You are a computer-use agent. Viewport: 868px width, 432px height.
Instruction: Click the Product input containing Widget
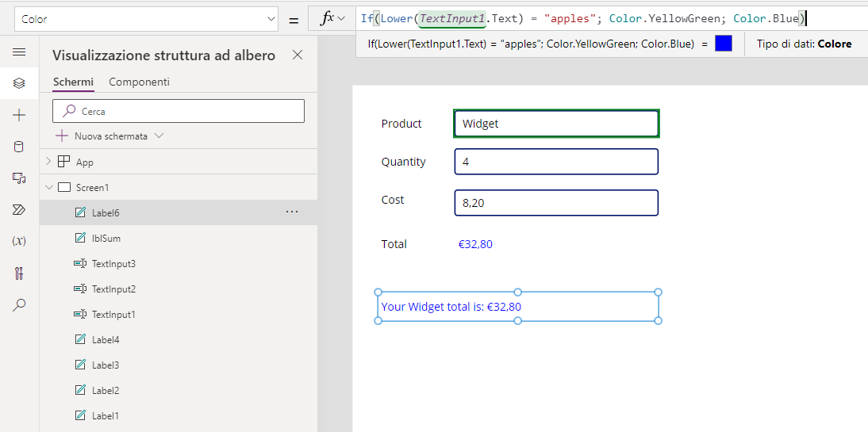coord(556,124)
